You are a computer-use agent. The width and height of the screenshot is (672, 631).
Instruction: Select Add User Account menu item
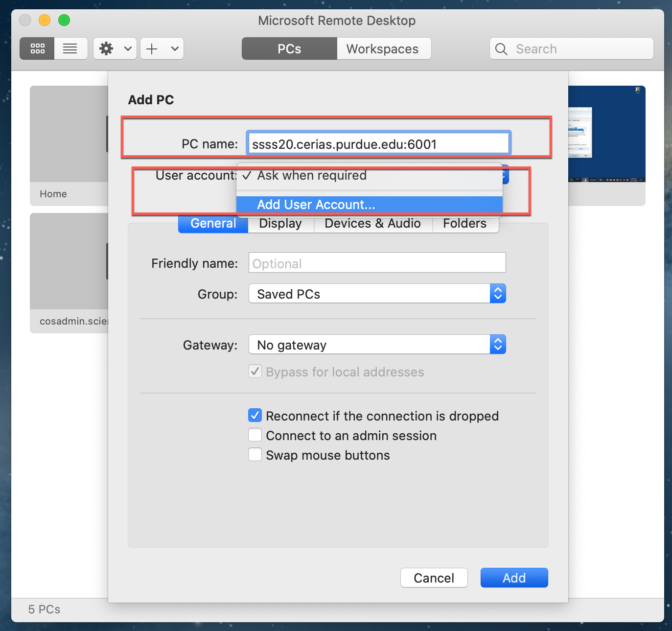click(370, 204)
